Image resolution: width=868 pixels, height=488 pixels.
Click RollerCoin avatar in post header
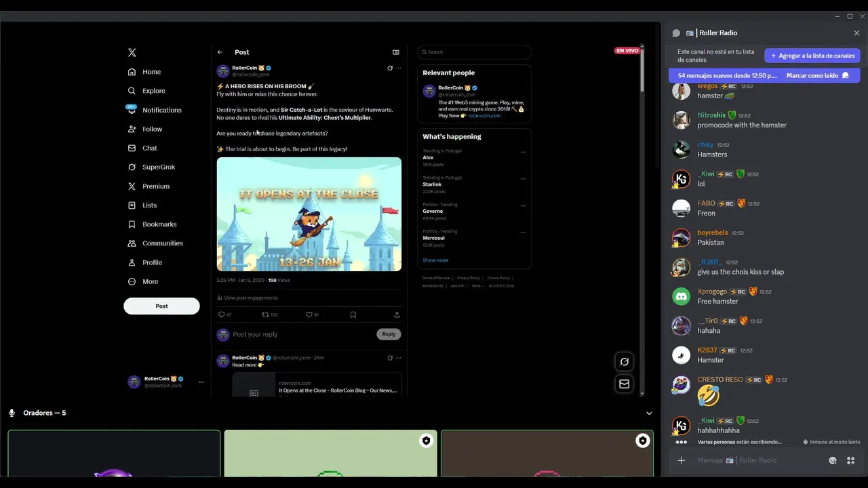223,71
